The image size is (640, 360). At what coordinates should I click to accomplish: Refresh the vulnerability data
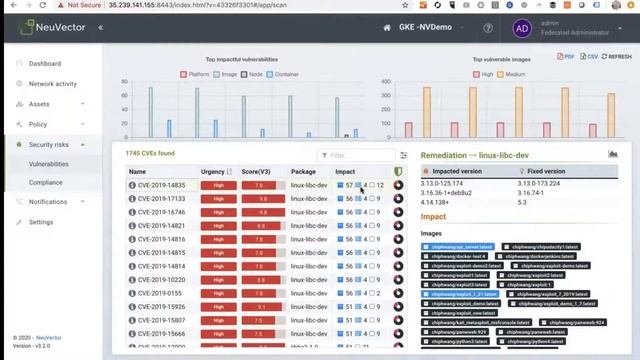[616, 56]
